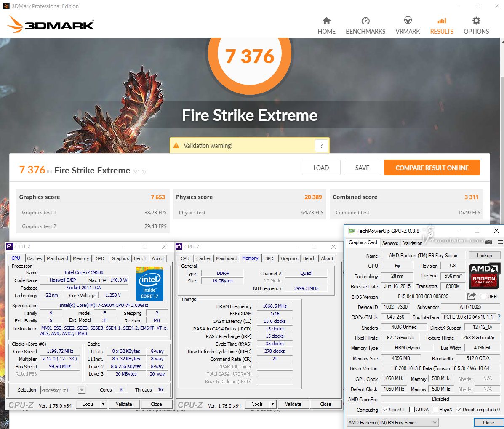Open the validation warning help question mark
504x429 pixels.
tap(321, 146)
